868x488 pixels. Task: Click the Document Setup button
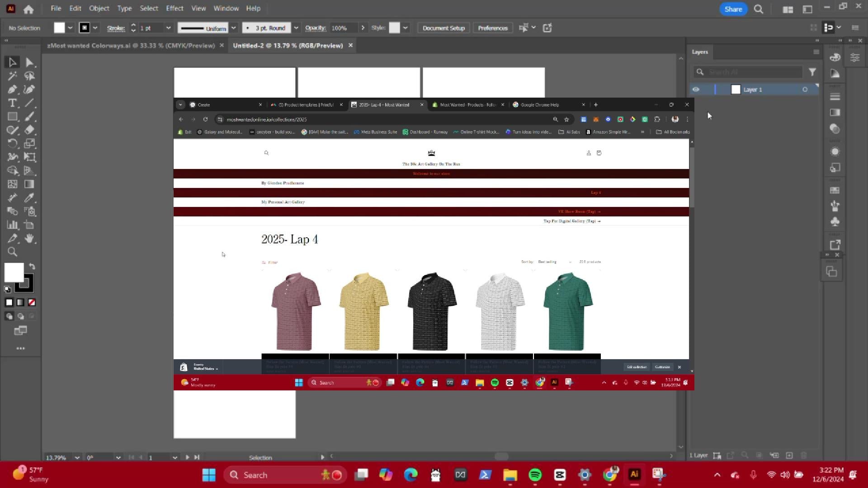click(x=443, y=28)
